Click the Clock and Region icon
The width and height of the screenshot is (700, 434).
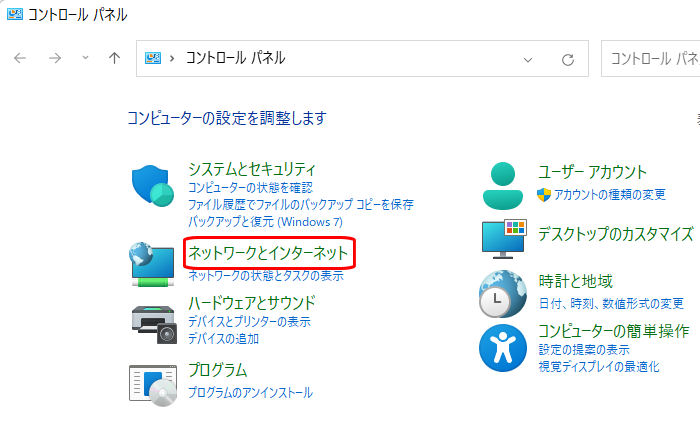pyautogui.click(x=503, y=292)
